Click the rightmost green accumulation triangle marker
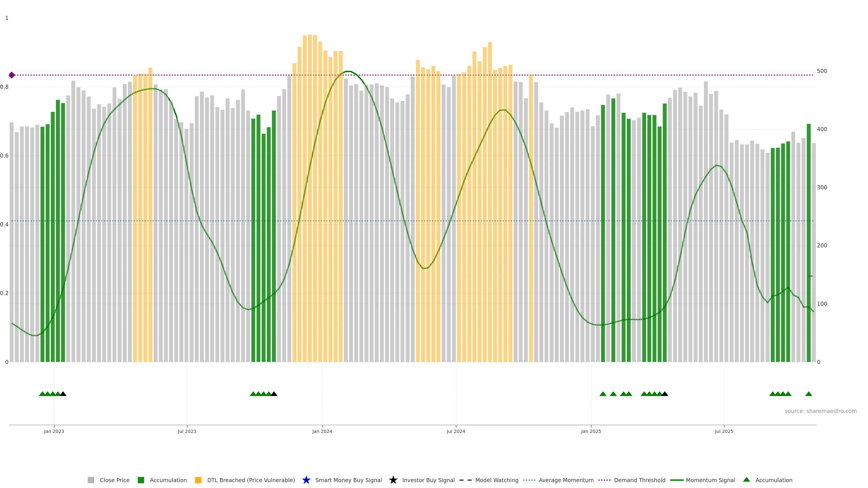This screenshot has height=488, width=868. point(808,394)
